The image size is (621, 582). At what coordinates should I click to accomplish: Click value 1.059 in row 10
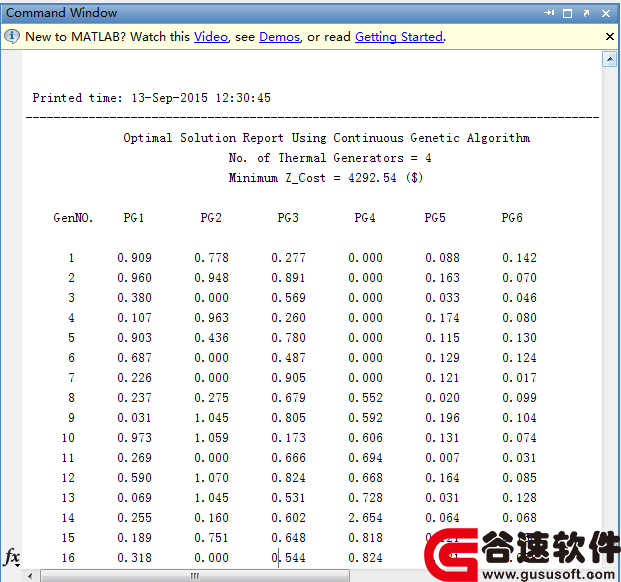[211, 437]
